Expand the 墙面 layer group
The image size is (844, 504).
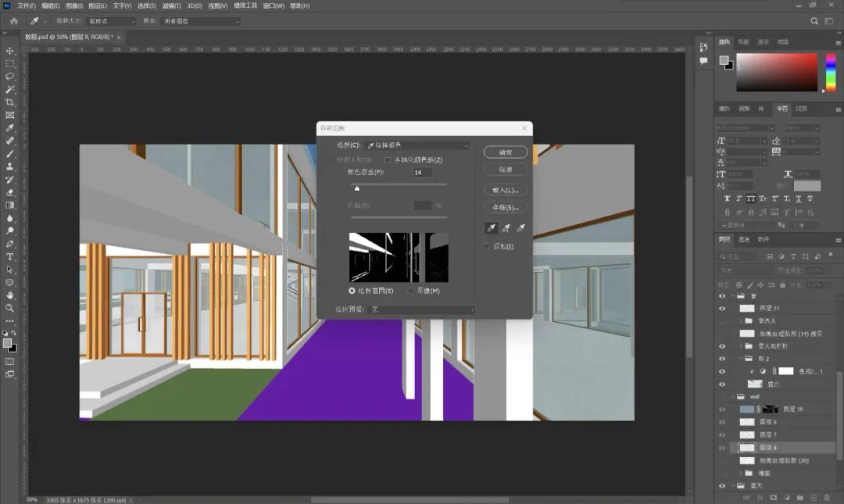coord(741,474)
